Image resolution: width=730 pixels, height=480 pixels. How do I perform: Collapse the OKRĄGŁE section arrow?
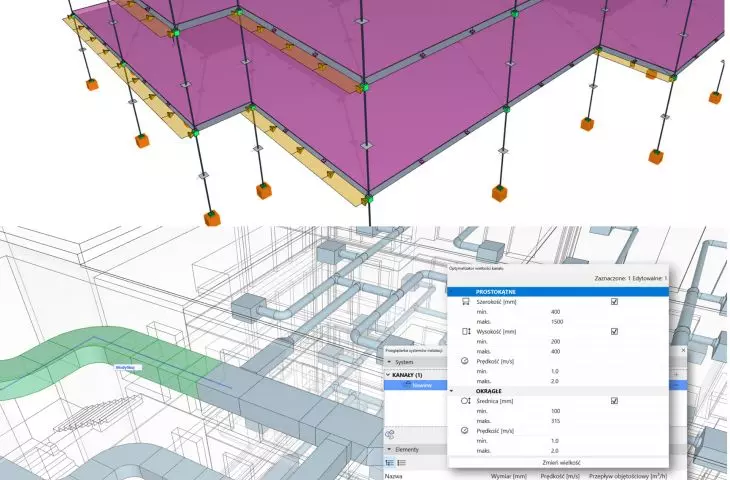point(451,391)
